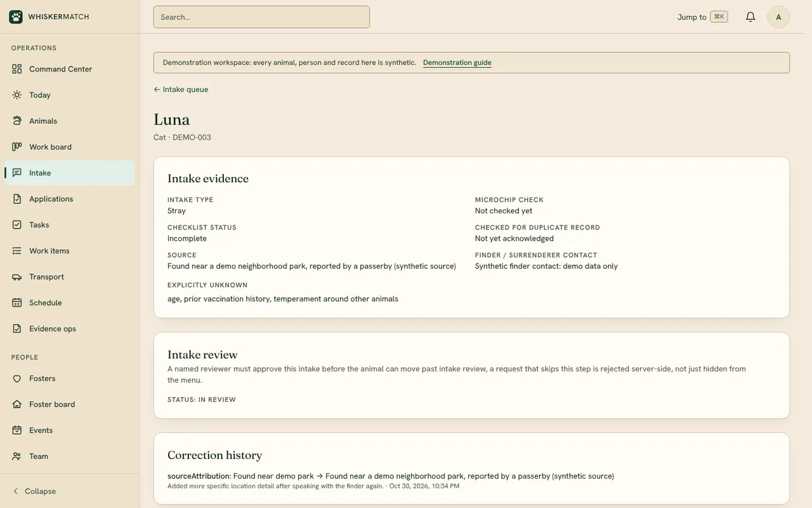Click 'Not checked yet' microchip value
The width and height of the screenshot is (812, 508).
tap(504, 211)
